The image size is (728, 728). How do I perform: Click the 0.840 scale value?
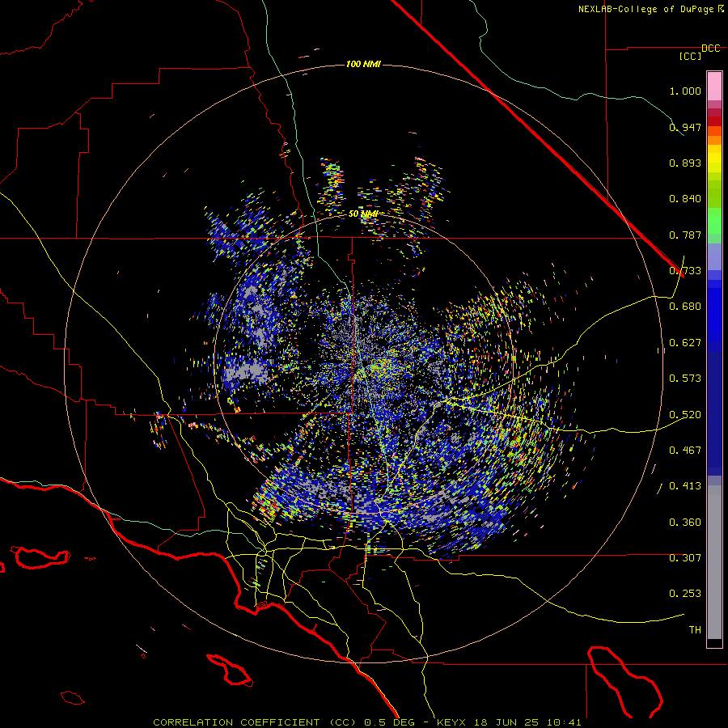685,199
